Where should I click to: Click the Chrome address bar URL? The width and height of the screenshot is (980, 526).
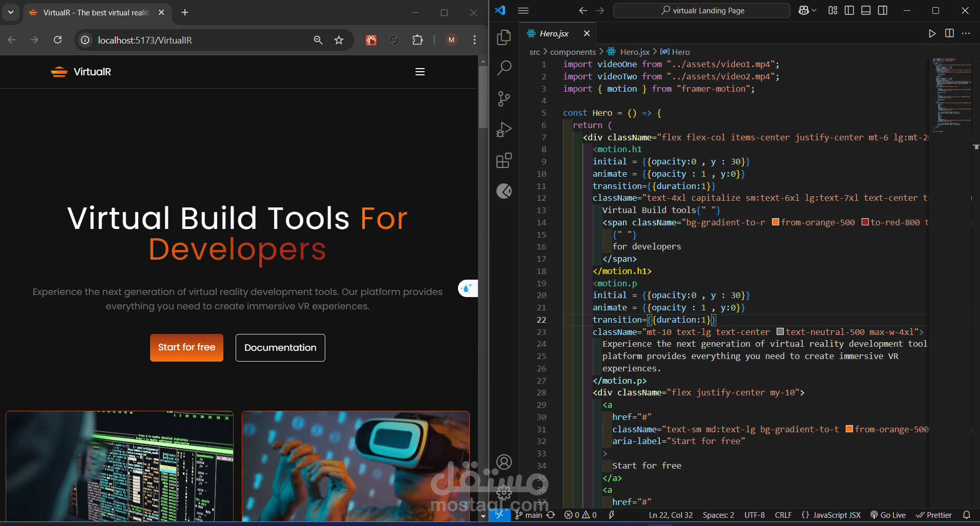[x=145, y=40]
